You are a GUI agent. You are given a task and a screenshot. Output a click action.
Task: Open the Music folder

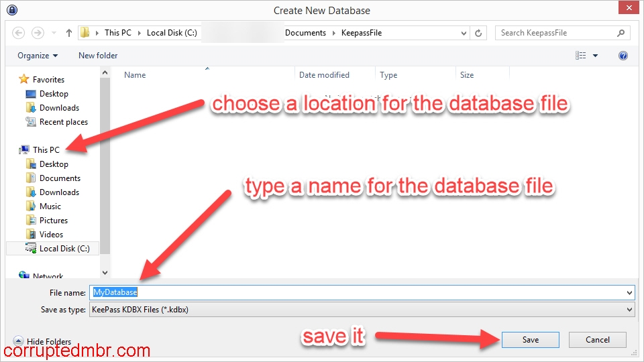coord(50,206)
